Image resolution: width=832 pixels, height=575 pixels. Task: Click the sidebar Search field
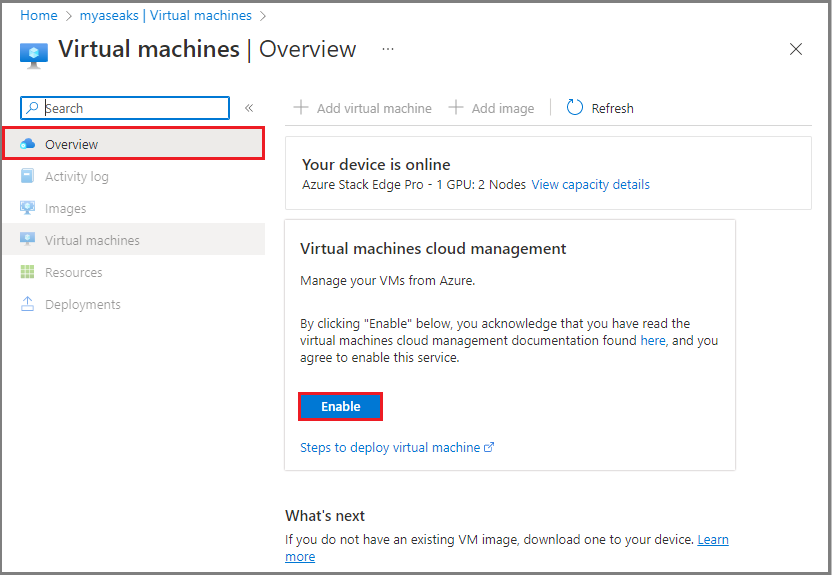(x=125, y=108)
